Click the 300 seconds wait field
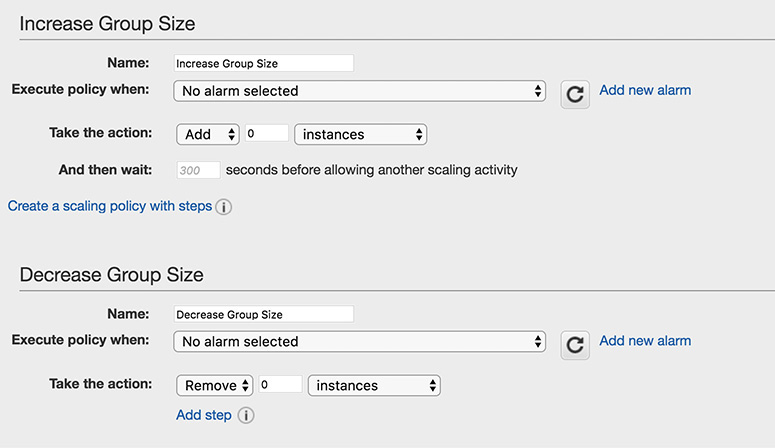 pyautogui.click(x=198, y=171)
